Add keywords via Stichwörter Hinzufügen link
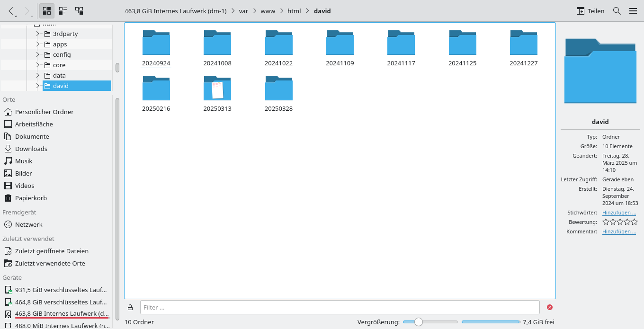Viewport: 644px width, 329px height. click(x=619, y=213)
